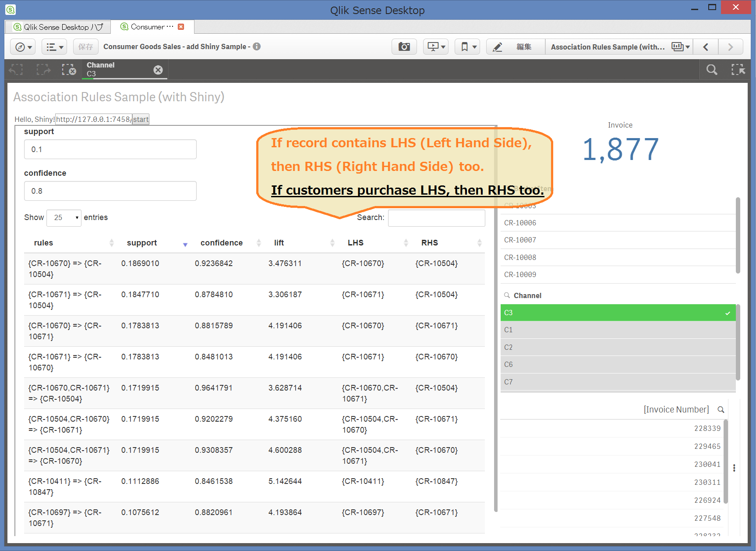This screenshot has height=551, width=756.
Task: Click the start button beside the URL
Action: tap(141, 119)
